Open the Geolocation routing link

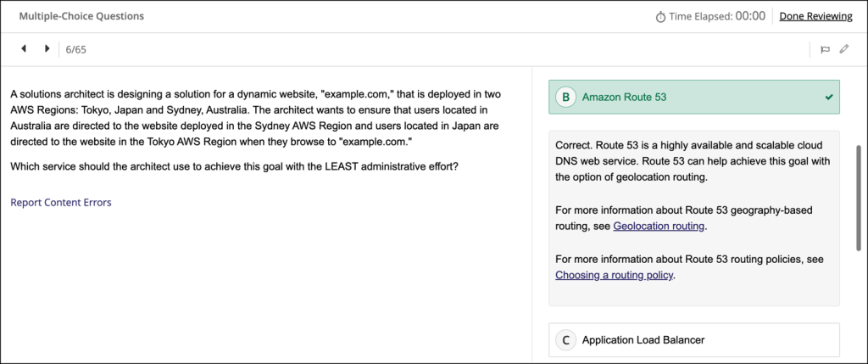click(659, 226)
